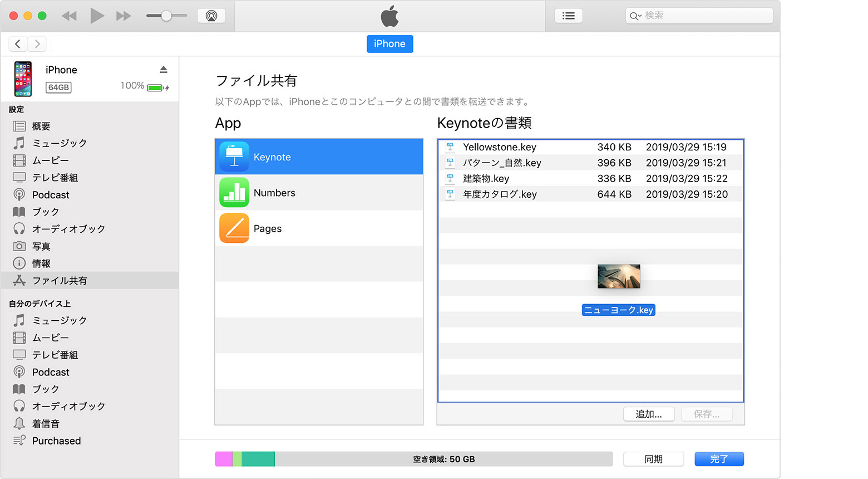Click the pink segment of the storage bar
The width and height of the screenshot is (868, 479).
coord(224,459)
